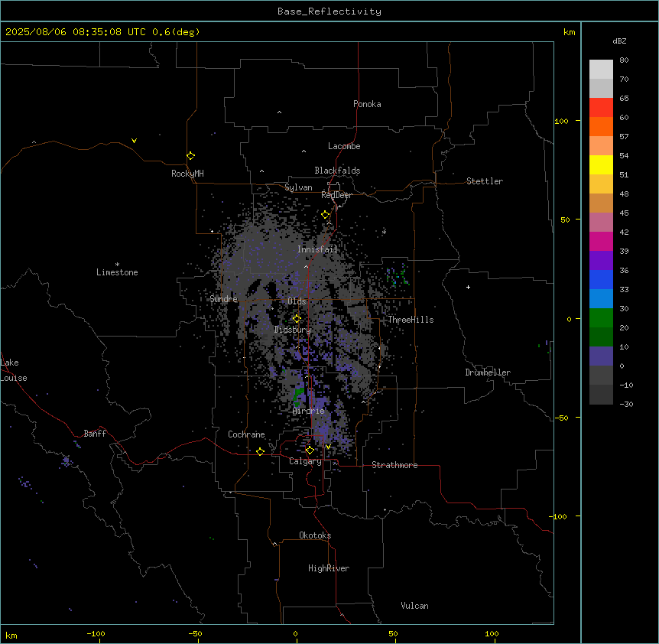659x644 pixels.
Task: Click the -100 tick label on the horizontal axis
Action: point(96,634)
